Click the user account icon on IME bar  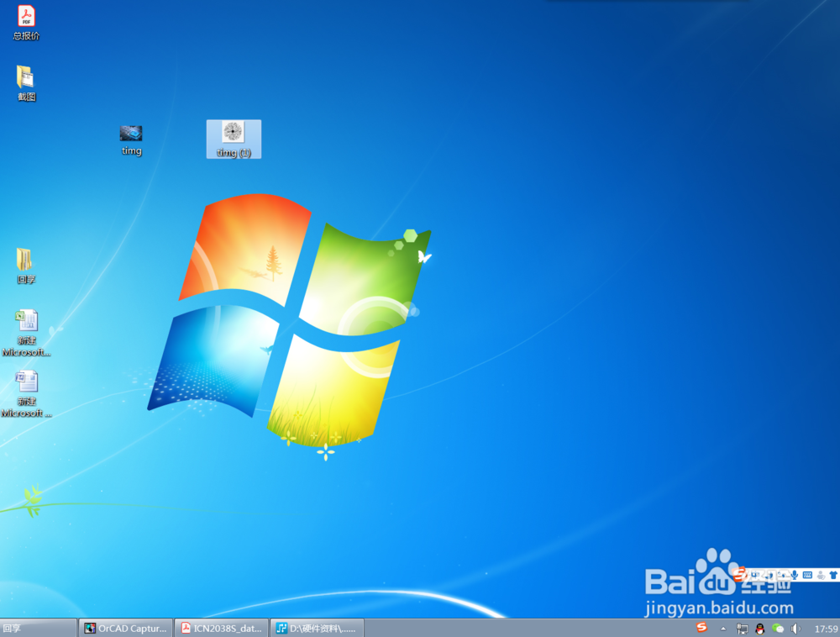[822, 576]
